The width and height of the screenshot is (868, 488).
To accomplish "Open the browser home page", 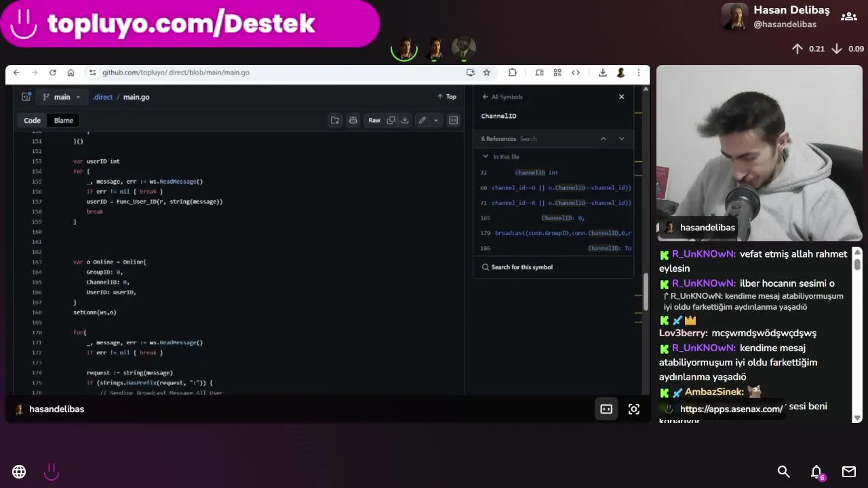I will coord(71,73).
